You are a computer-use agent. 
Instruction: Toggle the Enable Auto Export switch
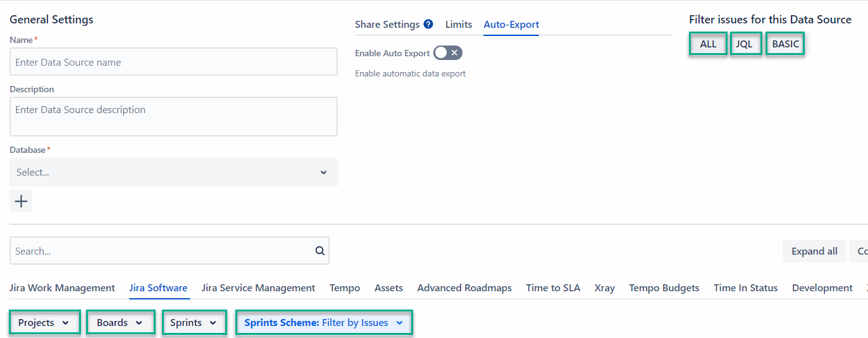point(448,53)
